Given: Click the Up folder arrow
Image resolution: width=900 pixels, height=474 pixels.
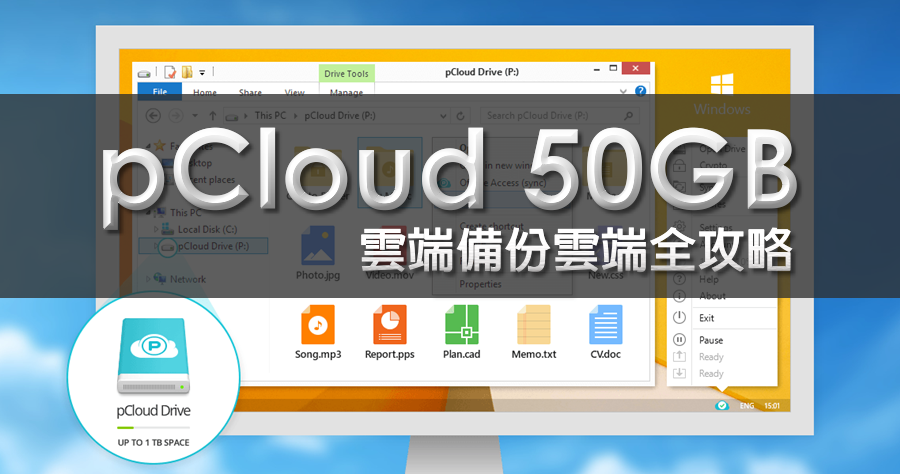Looking at the screenshot, I should 212,115.
